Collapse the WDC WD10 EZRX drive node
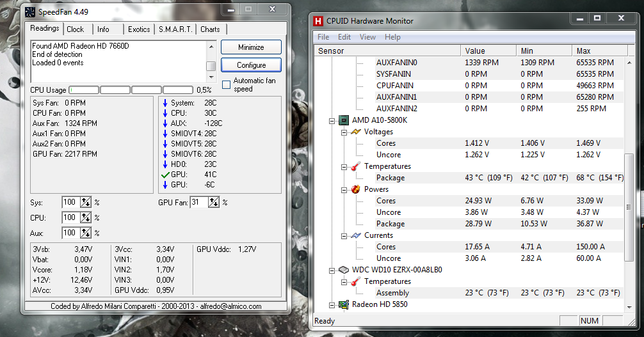The width and height of the screenshot is (644, 337). (332, 270)
